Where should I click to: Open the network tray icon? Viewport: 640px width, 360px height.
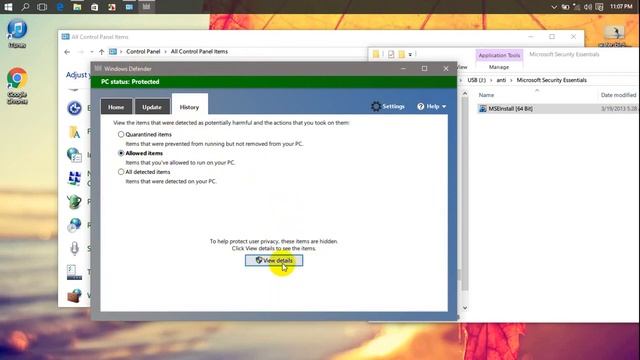click(576, 7)
